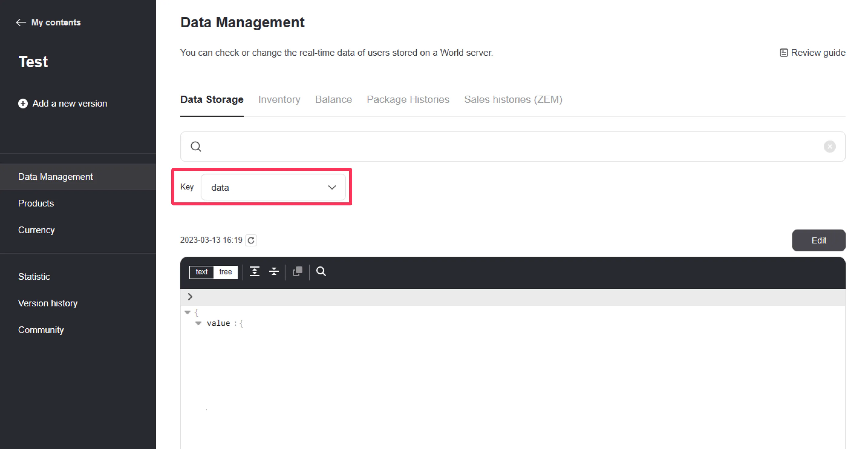Open the Review guide link
868x449 pixels.
[x=812, y=53]
